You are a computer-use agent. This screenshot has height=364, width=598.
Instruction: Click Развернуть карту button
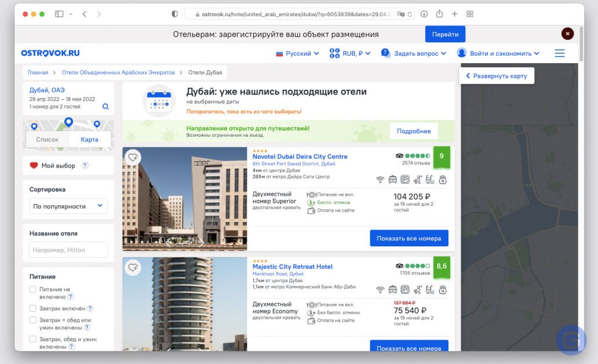(x=497, y=75)
